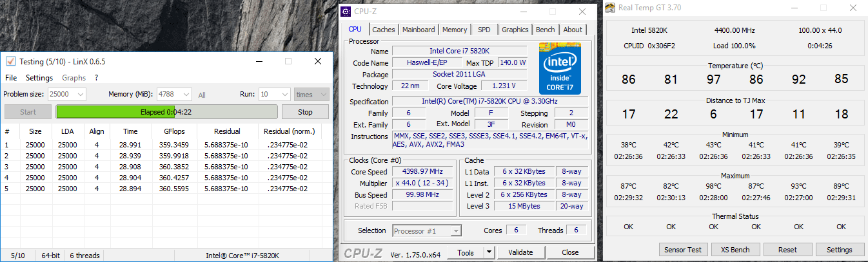This screenshot has width=868, height=262.
Task: Click the All memory link in LinX
Action: click(x=202, y=95)
